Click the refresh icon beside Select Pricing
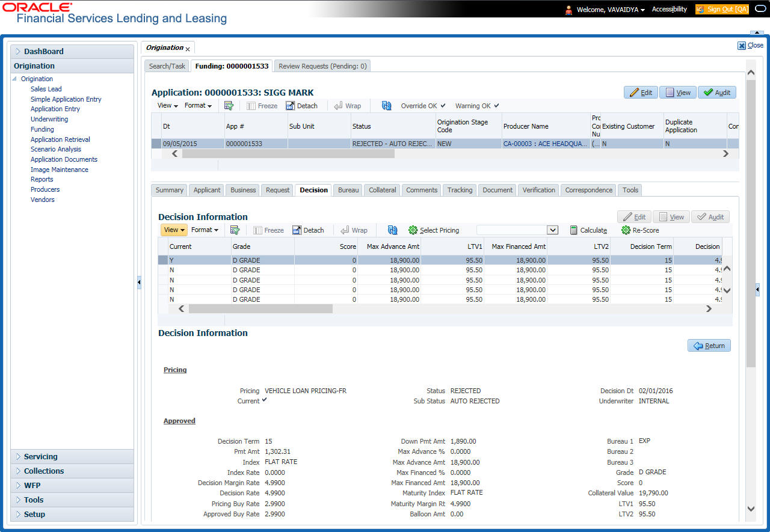This screenshot has width=770, height=532. pos(393,230)
